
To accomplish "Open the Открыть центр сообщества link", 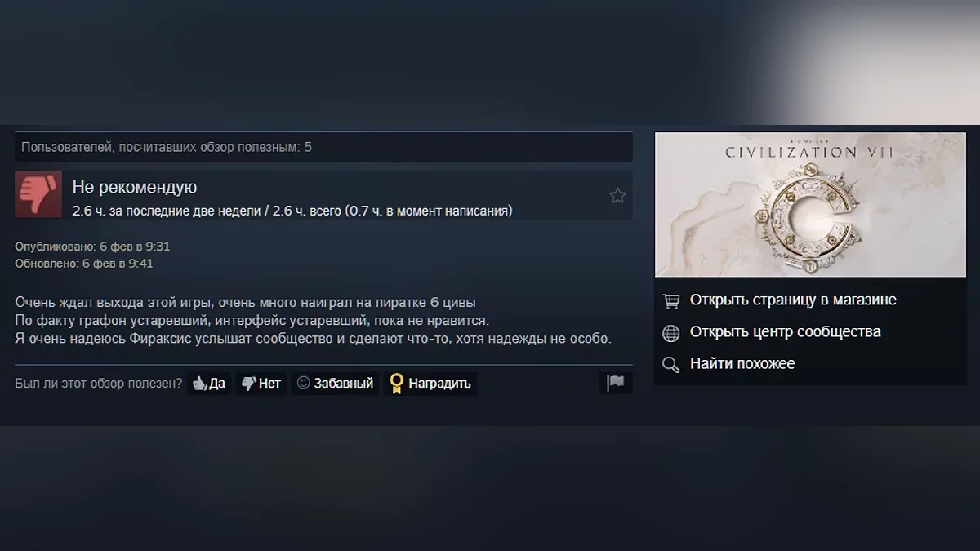I will 785,331.
